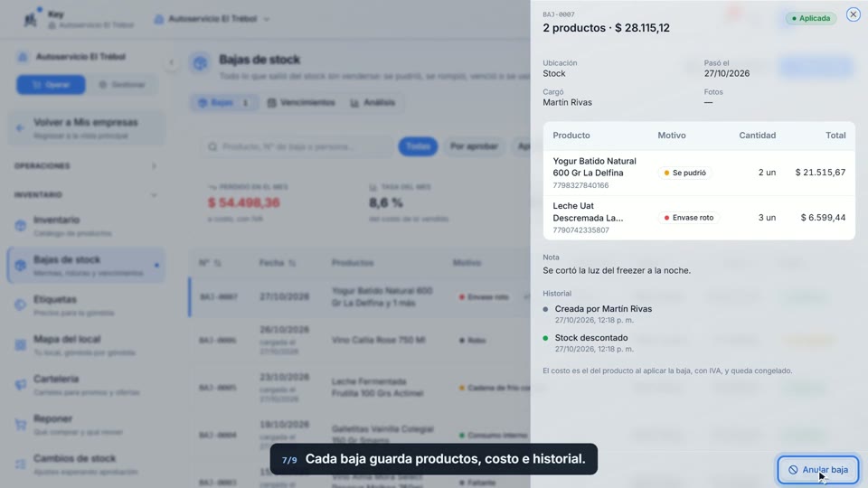Open the Galletitas Vainilla Colegial row
The width and height of the screenshot is (868, 488).
360,435
